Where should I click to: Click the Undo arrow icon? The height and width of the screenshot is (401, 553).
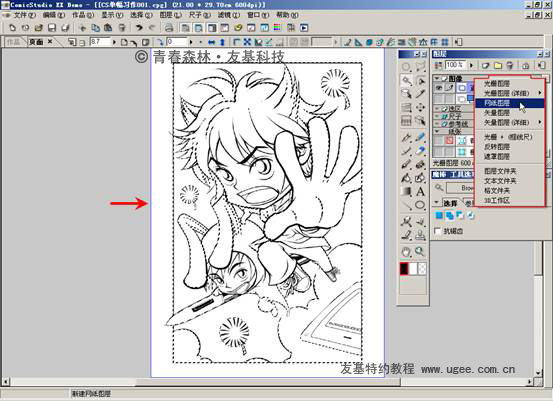[x=139, y=28]
